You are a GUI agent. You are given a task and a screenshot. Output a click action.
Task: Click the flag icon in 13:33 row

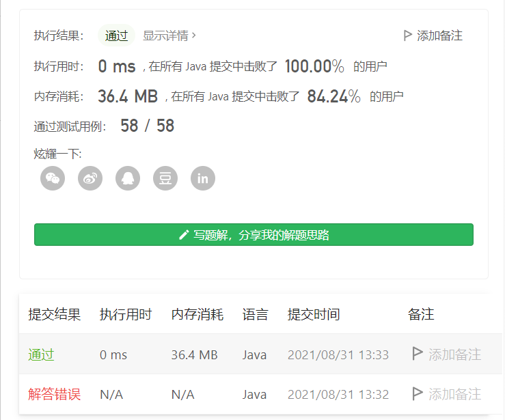click(418, 354)
